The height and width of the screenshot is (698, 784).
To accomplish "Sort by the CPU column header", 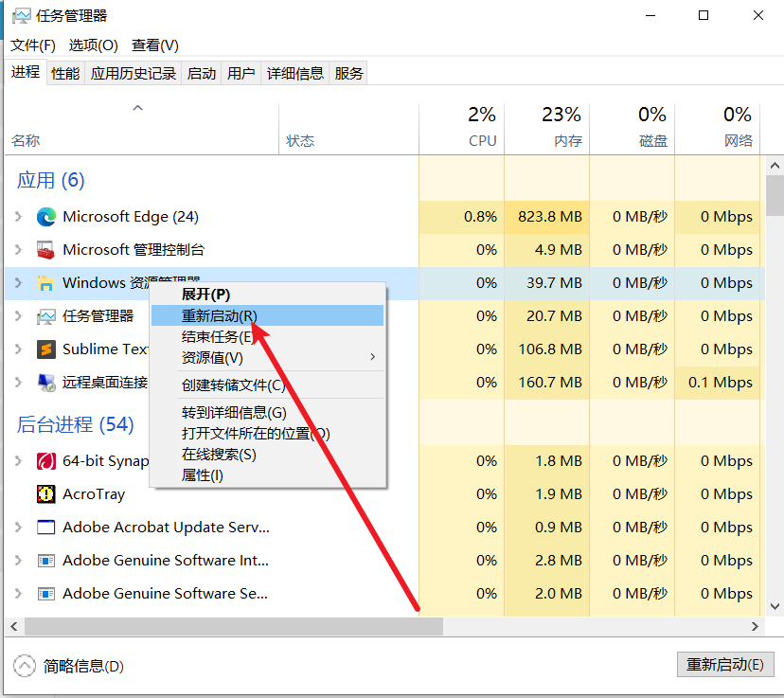I will tap(461, 129).
